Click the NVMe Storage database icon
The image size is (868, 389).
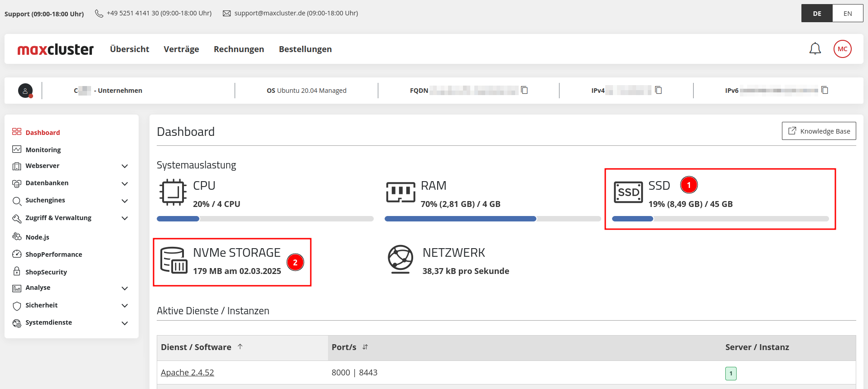(174, 260)
